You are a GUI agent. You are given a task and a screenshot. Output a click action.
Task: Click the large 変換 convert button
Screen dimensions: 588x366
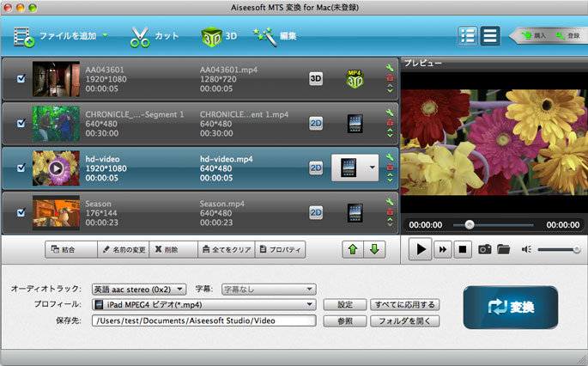(510, 308)
